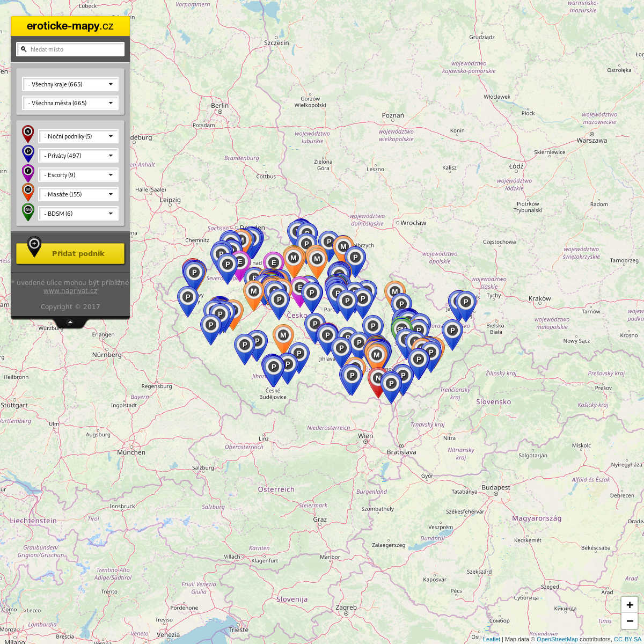This screenshot has width=644, height=644.
Task: Open the Všechna města (665) dropdown
Action: (x=70, y=103)
